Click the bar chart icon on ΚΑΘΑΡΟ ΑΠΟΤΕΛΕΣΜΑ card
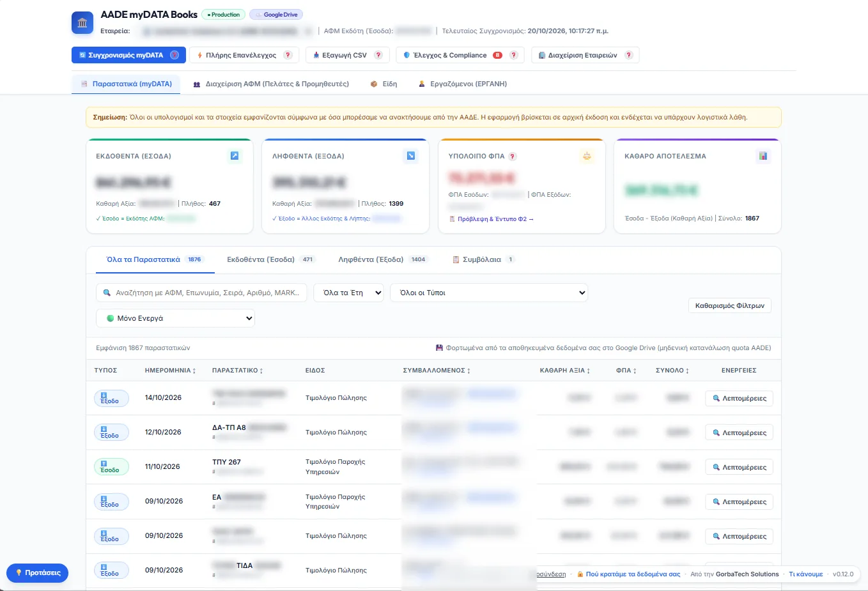Viewport: 868px width, 591px height. (x=763, y=156)
